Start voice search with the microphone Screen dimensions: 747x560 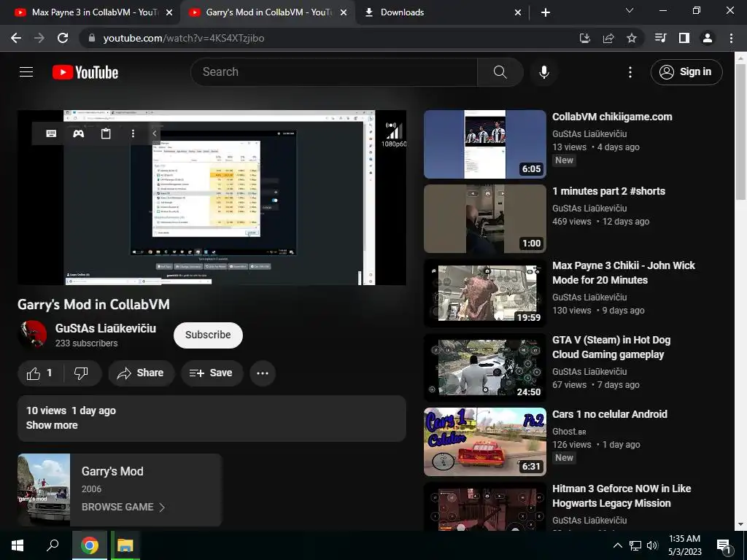(x=544, y=72)
